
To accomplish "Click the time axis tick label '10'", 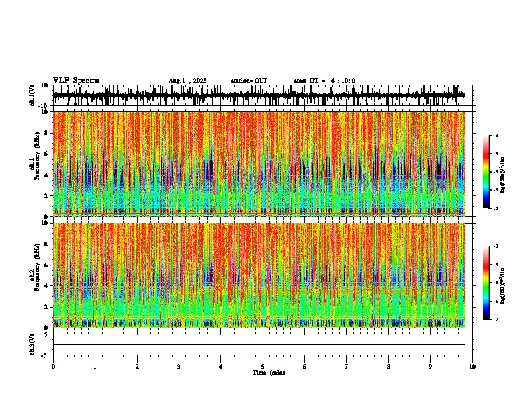I will 472,367.
